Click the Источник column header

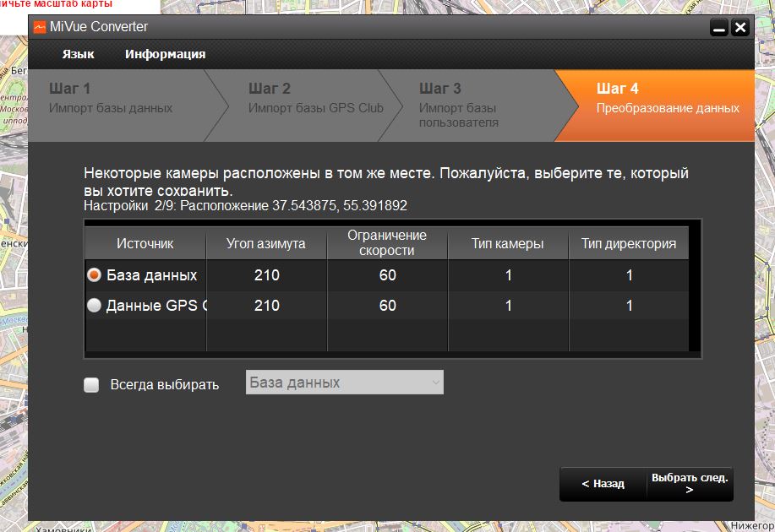pyautogui.click(x=145, y=243)
